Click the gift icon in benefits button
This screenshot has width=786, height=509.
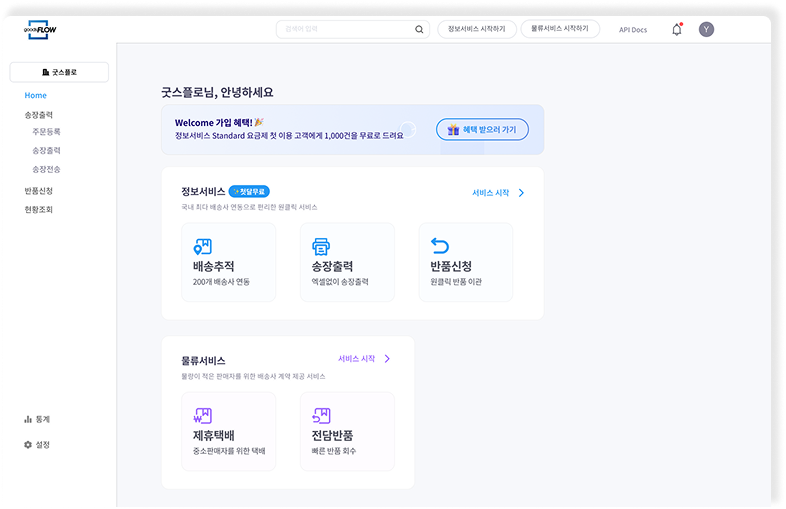point(453,129)
